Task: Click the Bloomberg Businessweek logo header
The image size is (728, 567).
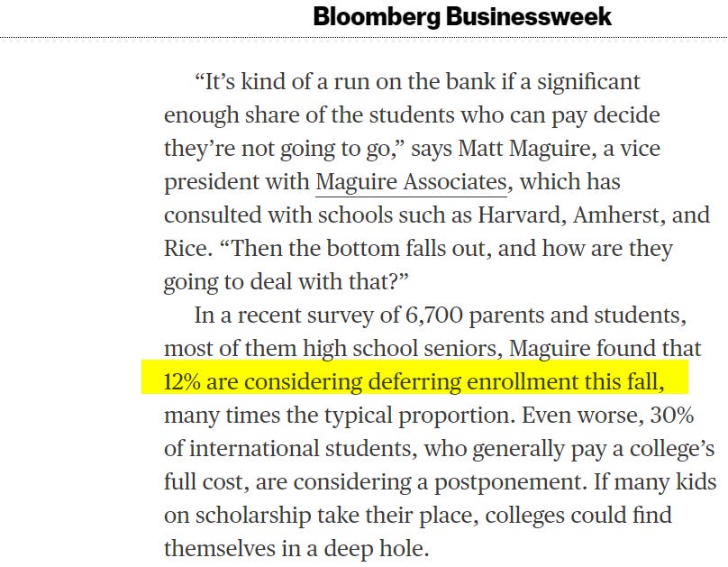Action: coord(462,18)
